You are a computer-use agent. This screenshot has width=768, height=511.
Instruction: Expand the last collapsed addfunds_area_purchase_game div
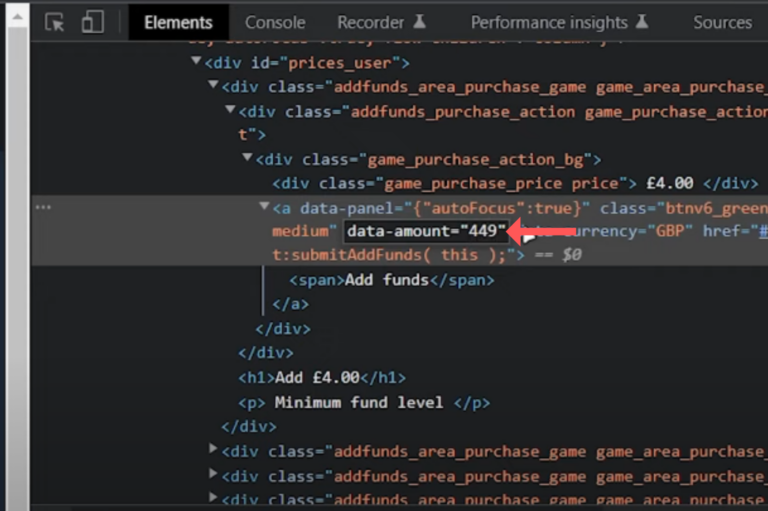213,497
